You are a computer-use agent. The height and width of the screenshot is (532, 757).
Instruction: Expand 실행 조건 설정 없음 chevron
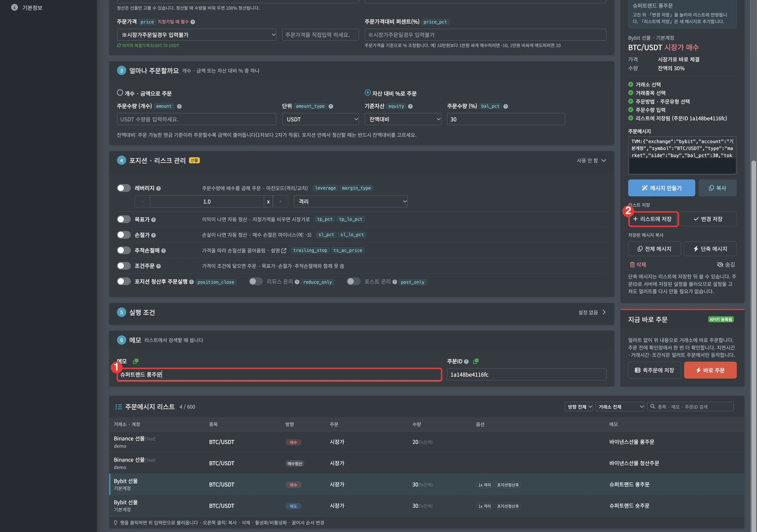pos(604,312)
